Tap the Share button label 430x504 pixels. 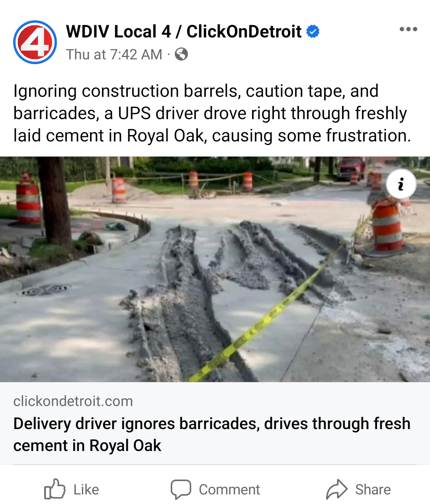click(x=373, y=489)
